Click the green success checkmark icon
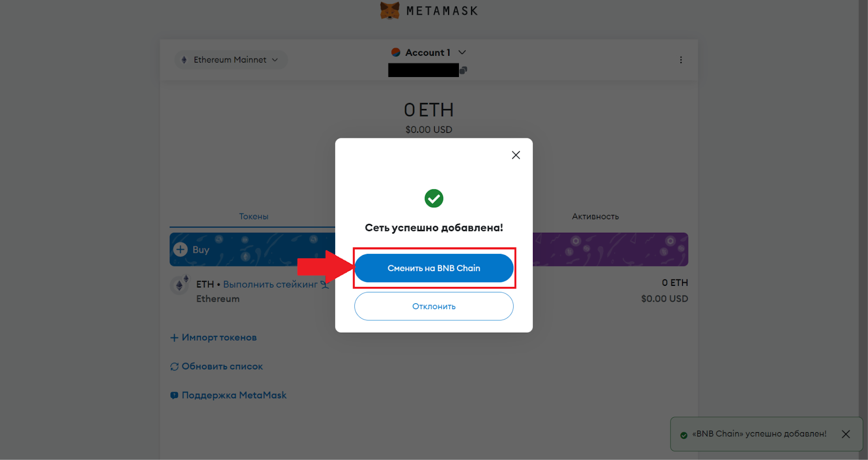868x460 pixels. [x=434, y=199]
